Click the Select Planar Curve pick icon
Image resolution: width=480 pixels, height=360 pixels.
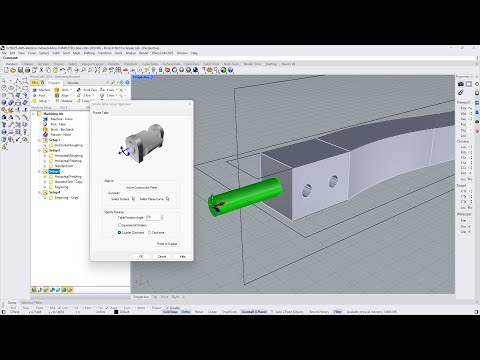(167, 199)
